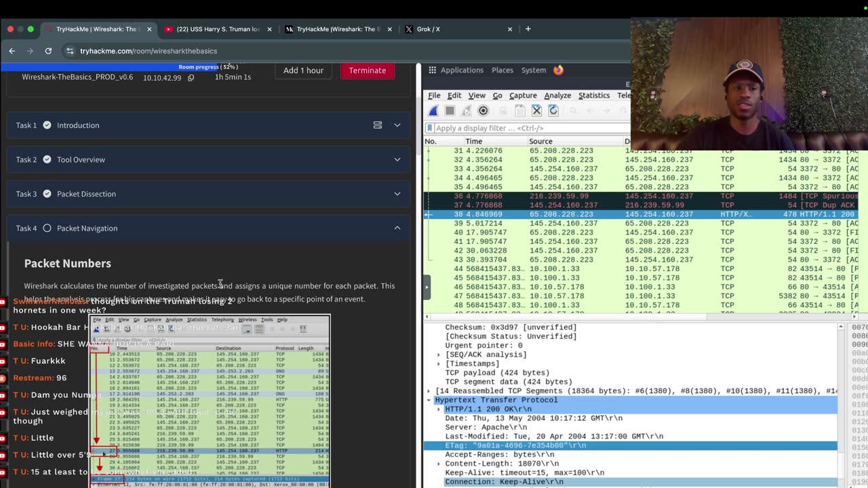Collapse Task 4 Packet Navigation chevron
868x488 pixels.
click(397, 228)
